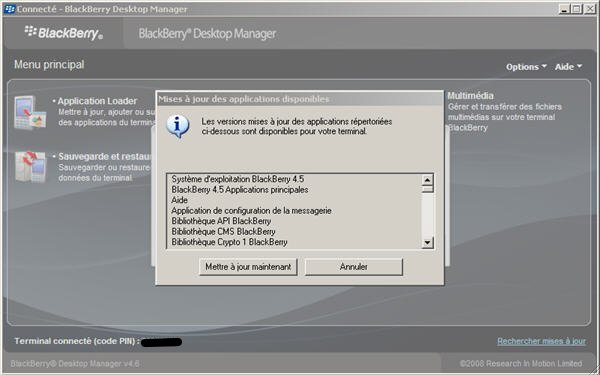Screen dimensions: 600x375
Task: Click the Annuler button
Action: tap(354, 267)
